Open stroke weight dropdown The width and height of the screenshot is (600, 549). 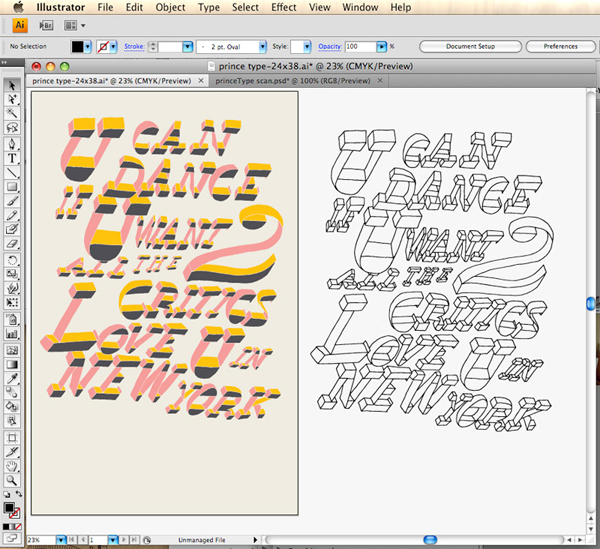click(188, 47)
